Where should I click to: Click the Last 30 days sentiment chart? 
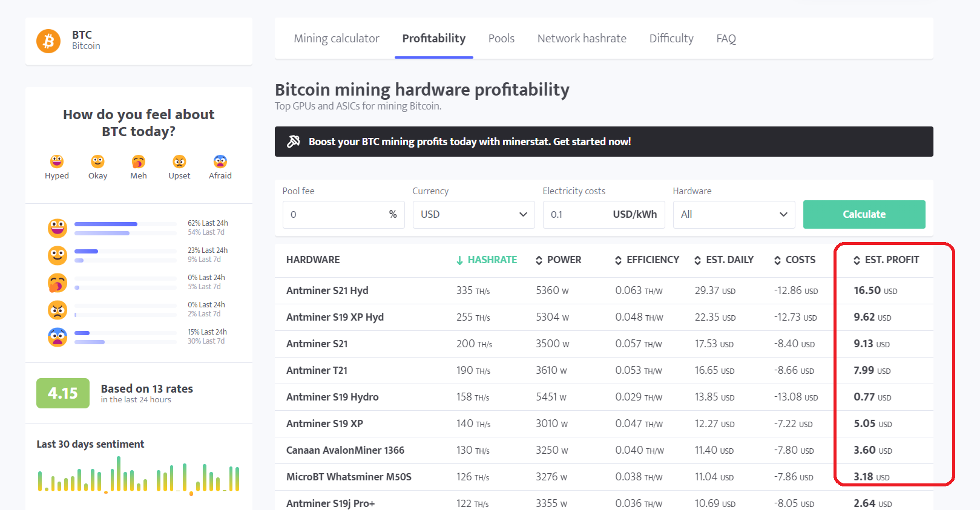[139, 476]
